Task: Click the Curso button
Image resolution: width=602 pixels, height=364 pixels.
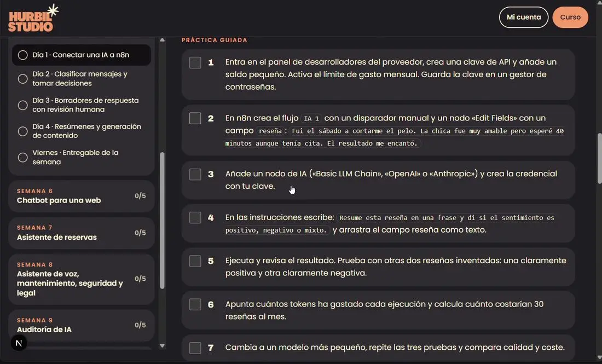Action: pyautogui.click(x=570, y=18)
